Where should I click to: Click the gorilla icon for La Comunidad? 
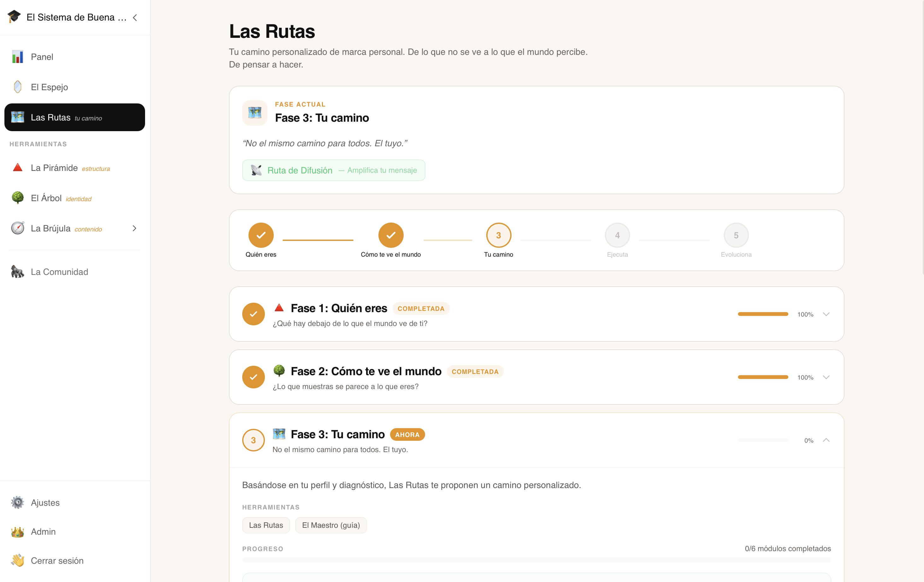[18, 272]
